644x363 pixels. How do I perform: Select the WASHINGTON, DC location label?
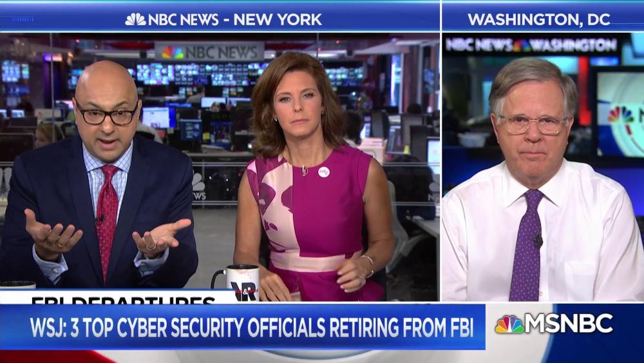pyautogui.click(x=539, y=19)
